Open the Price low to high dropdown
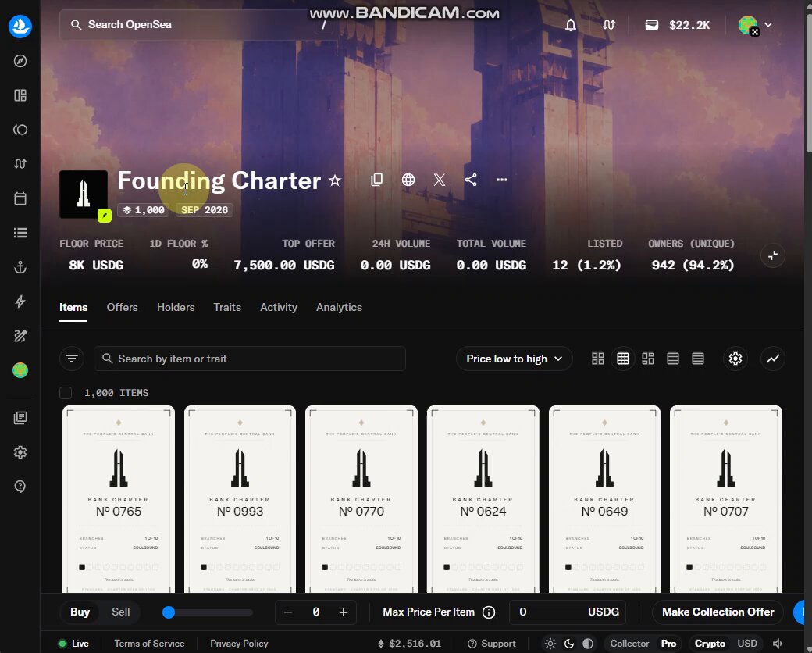Image resolution: width=812 pixels, height=653 pixels. point(515,359)
